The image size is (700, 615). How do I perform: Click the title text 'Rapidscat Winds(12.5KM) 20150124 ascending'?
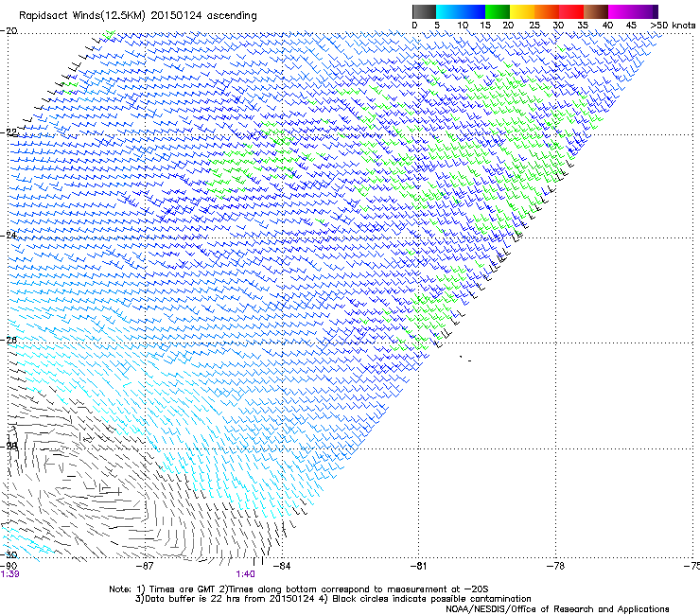[138, 16]
